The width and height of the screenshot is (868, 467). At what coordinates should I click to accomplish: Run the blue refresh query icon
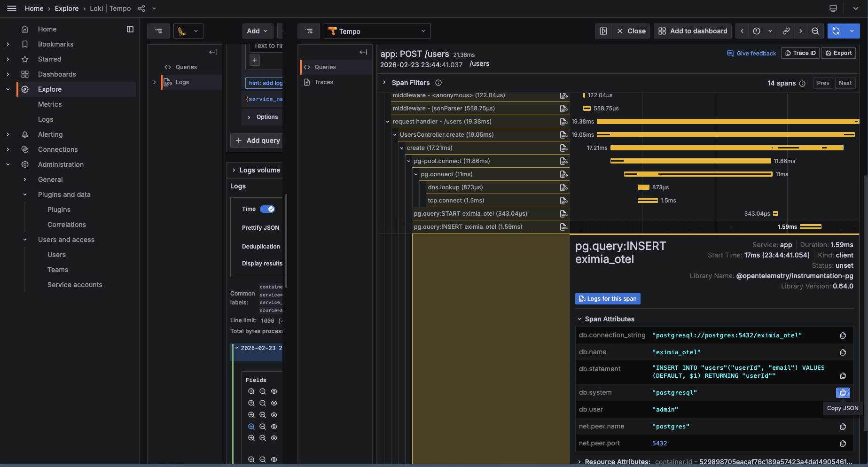pyautogui.click(x=837, y=31)
